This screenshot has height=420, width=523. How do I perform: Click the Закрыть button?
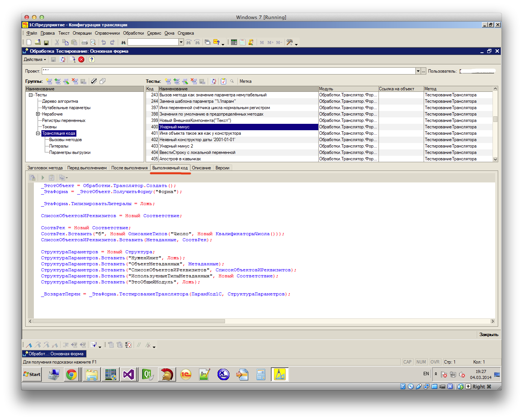(x=488, y=334)
